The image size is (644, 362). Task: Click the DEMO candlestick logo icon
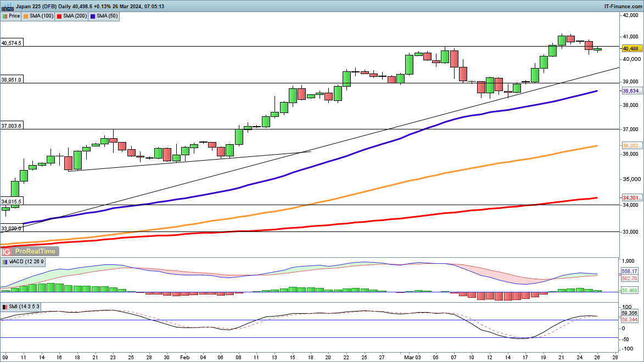(x=7, y=7)
